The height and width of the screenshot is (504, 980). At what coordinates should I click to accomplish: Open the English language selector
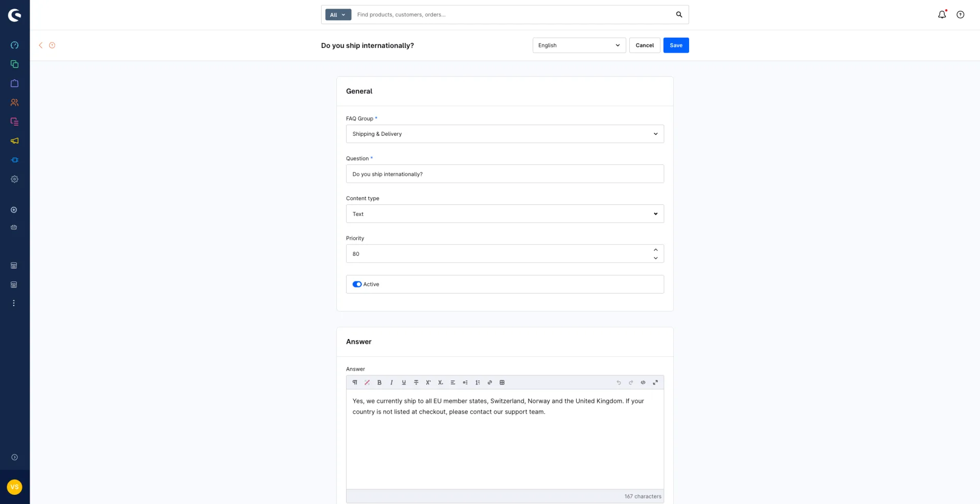pos(579,45)
